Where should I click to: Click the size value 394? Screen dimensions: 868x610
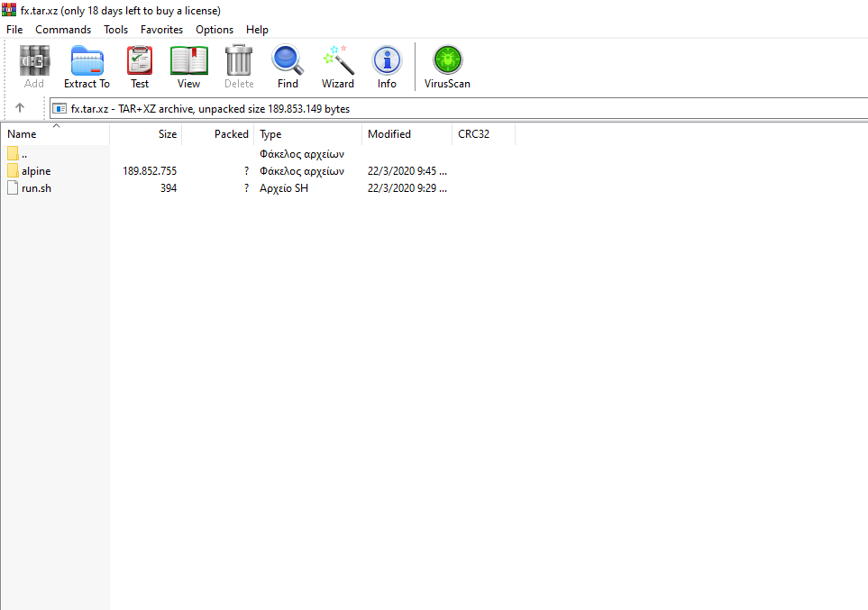pyautogui.click(x=169, y=188)
